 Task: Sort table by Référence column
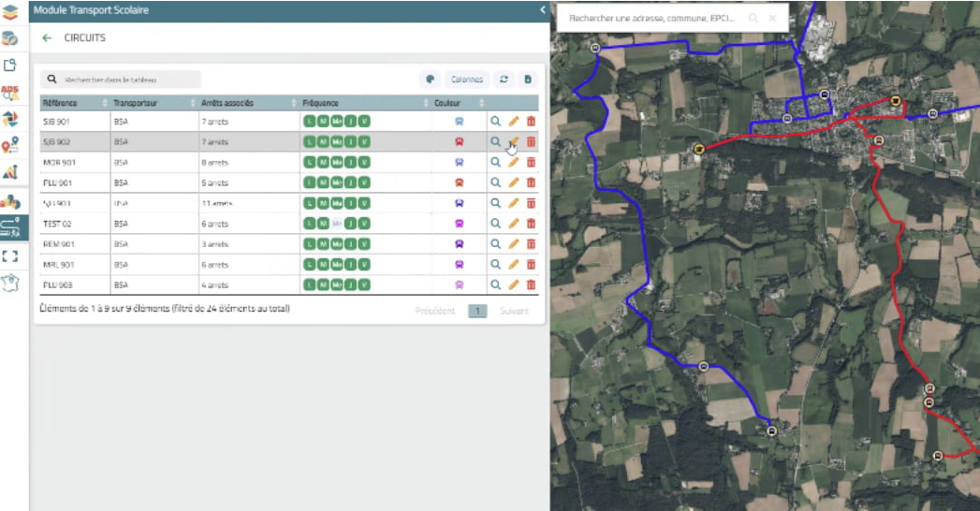(73, 103)
